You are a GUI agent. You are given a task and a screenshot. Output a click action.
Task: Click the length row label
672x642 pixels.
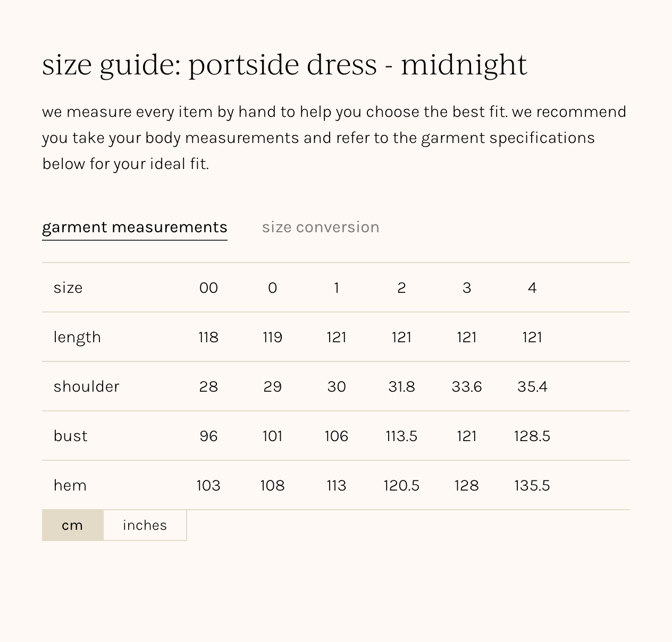[77, 337]
